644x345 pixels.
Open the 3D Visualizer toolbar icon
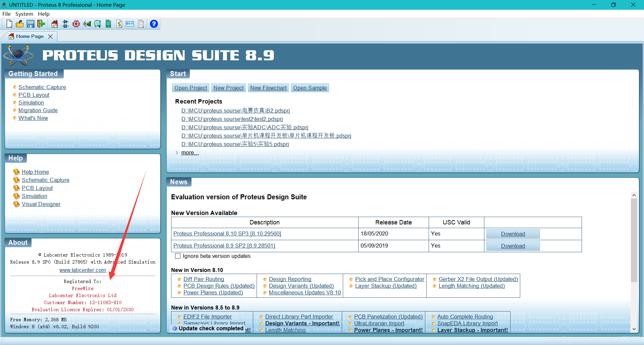87,24
